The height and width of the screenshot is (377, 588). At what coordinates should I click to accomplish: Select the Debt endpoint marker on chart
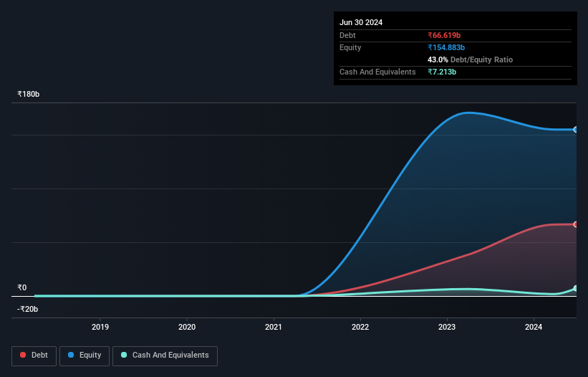coord(576,224)
